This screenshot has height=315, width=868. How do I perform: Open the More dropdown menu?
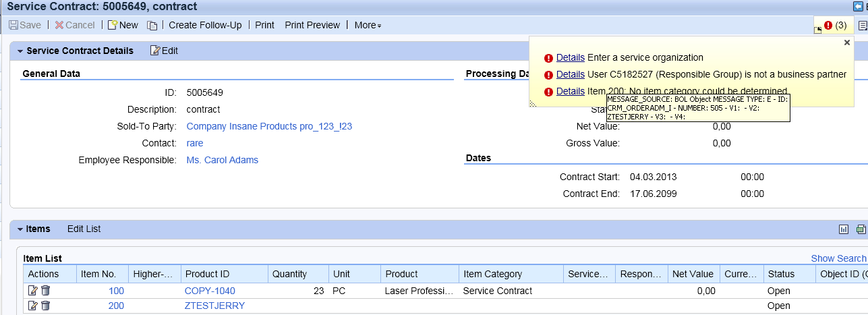[368, 25]
